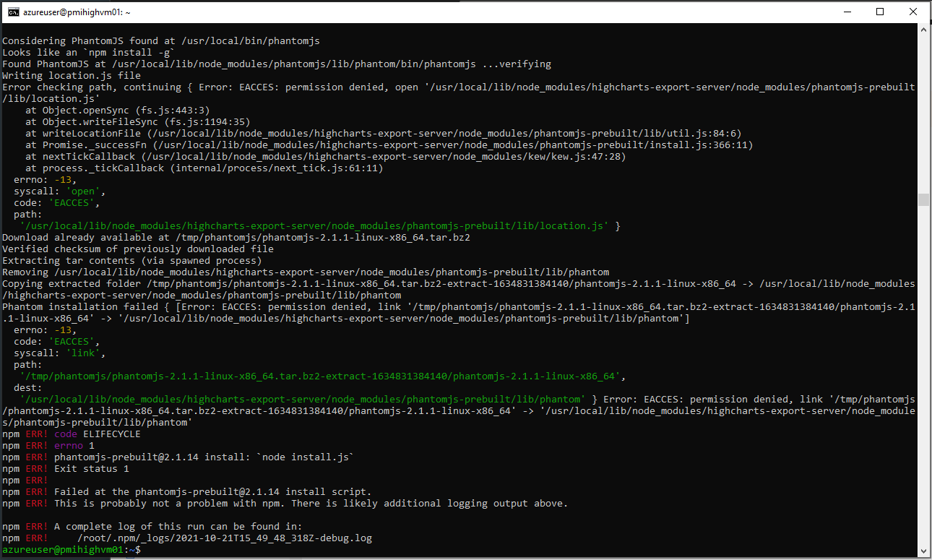Click 'This is probably not a problem with npm' line
Viewport: 932px width, 560px height.
285,504
